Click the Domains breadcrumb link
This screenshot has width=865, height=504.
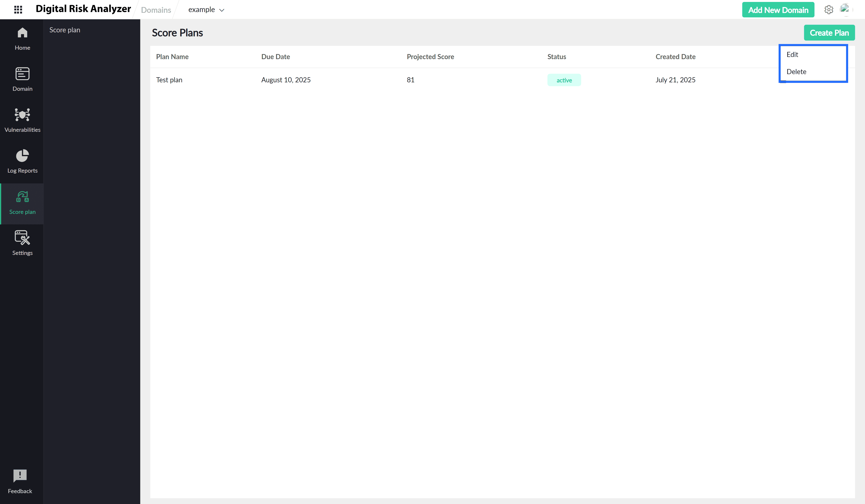pos(156,10)
